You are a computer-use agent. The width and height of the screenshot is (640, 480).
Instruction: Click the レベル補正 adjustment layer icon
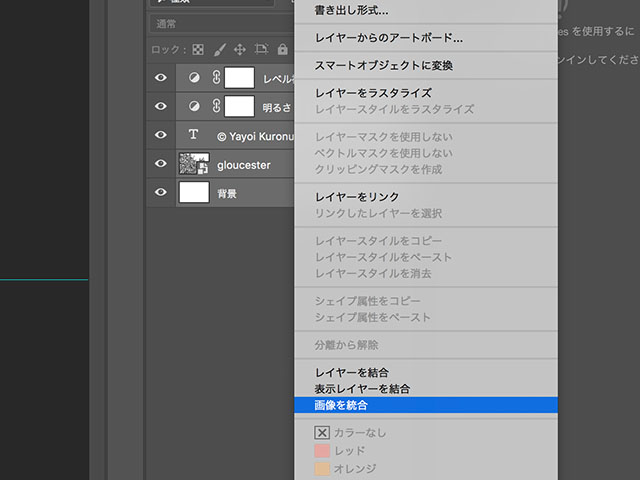tap(194, 78)
